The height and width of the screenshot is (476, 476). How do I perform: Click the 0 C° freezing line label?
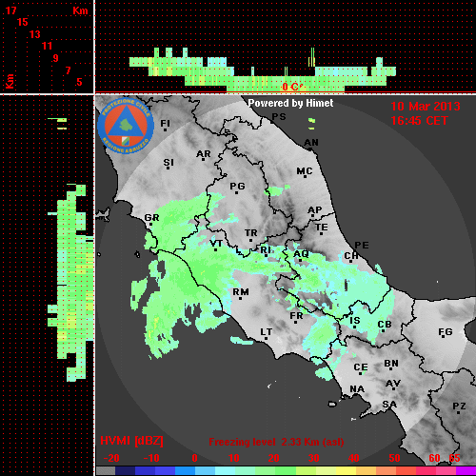click(x=291, y=87)
